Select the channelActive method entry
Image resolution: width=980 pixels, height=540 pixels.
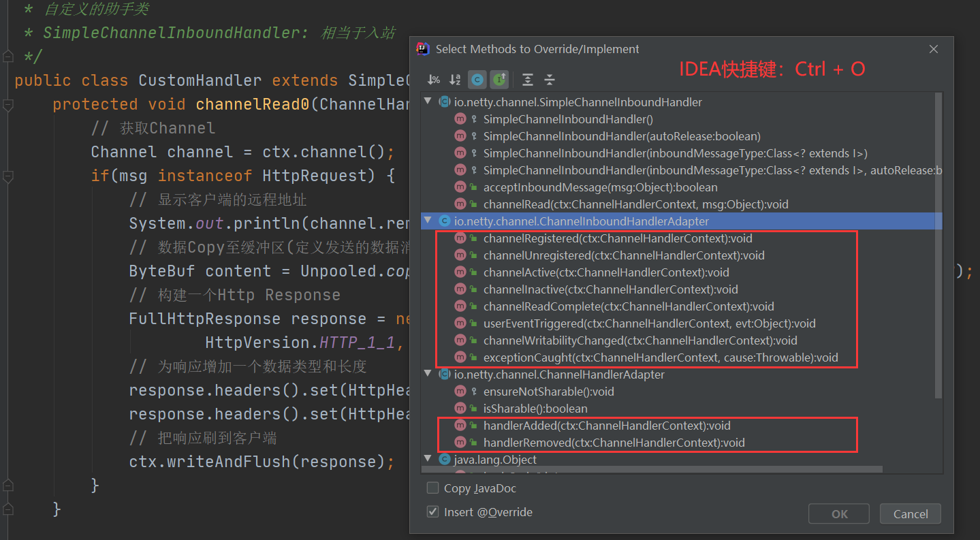(606, 272)
